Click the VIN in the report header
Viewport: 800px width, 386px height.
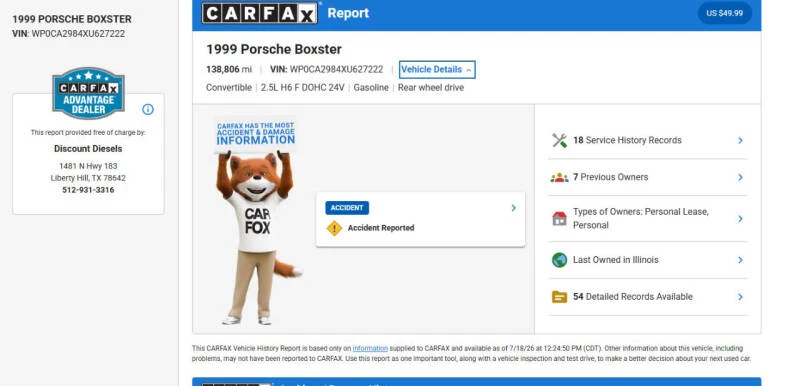(327, 69)
